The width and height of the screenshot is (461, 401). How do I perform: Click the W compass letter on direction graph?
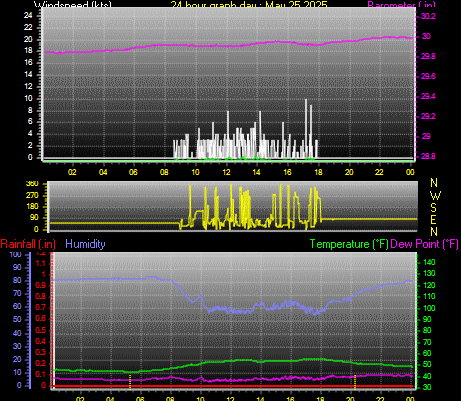click(x=435, y=195)
